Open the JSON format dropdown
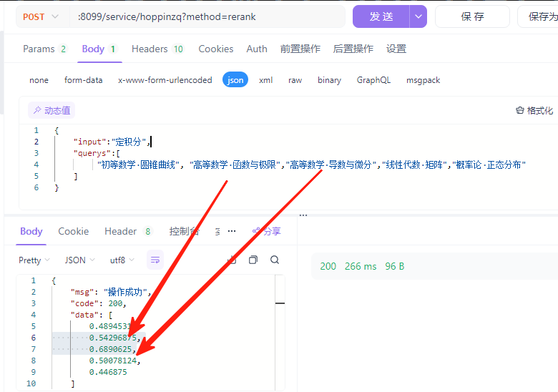 click(x=79, y=260)
